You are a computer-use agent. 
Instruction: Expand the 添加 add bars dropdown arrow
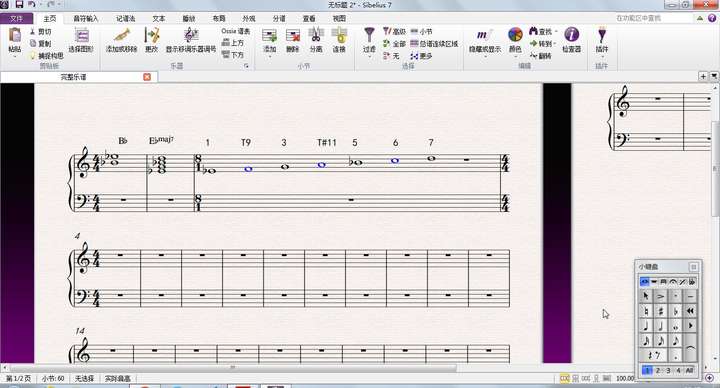[x=270, y=56]
